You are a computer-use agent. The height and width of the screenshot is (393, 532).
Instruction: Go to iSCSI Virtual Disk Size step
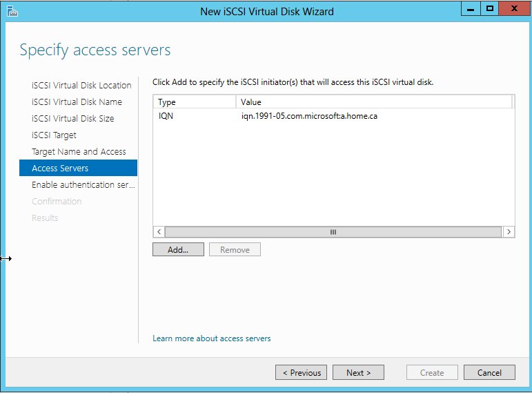[x=73, y=119]
